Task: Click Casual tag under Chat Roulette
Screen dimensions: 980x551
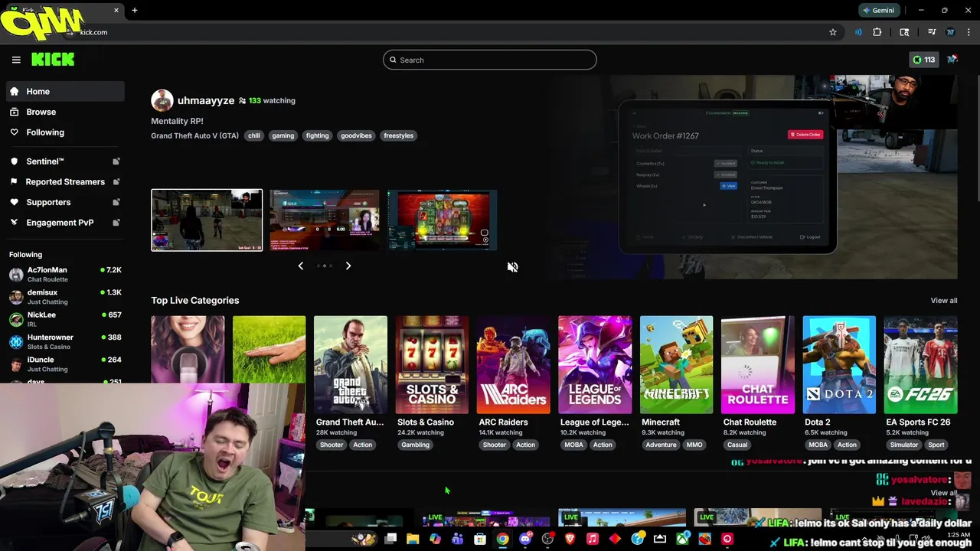Action: [737, 445]
